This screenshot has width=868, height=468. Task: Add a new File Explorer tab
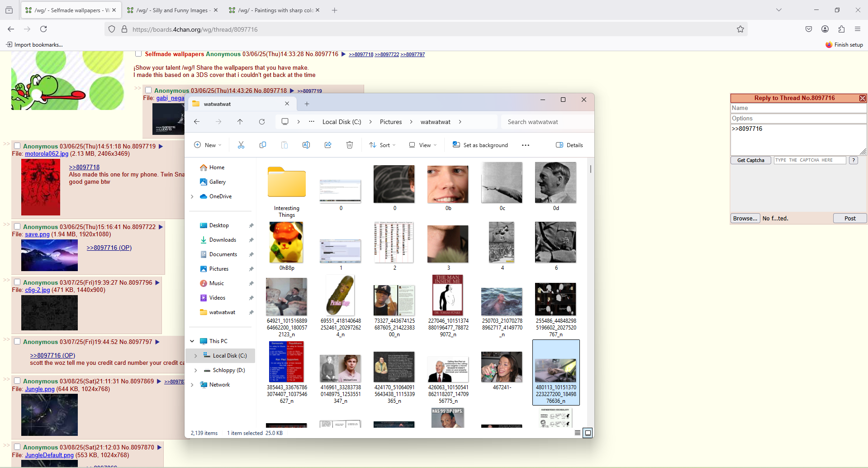[x=307, y=104]
